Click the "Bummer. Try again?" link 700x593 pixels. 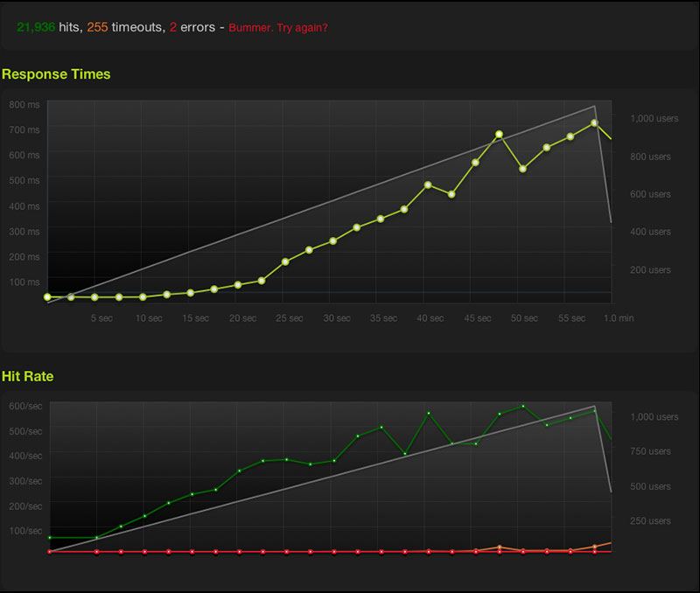tap(278, 28)
